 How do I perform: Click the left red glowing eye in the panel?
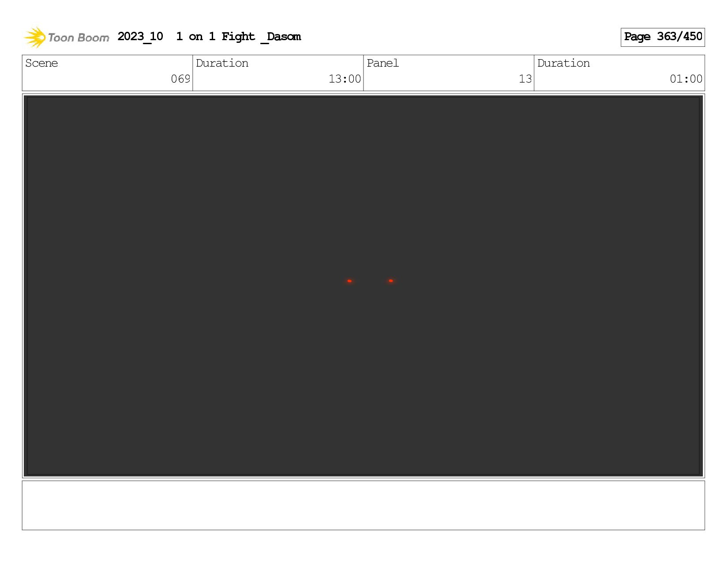coord(349,281)
